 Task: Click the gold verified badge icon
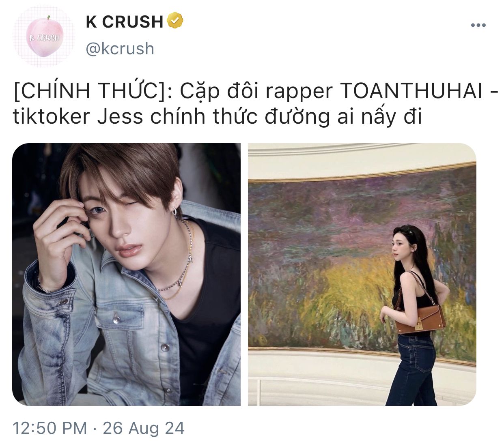175,21
